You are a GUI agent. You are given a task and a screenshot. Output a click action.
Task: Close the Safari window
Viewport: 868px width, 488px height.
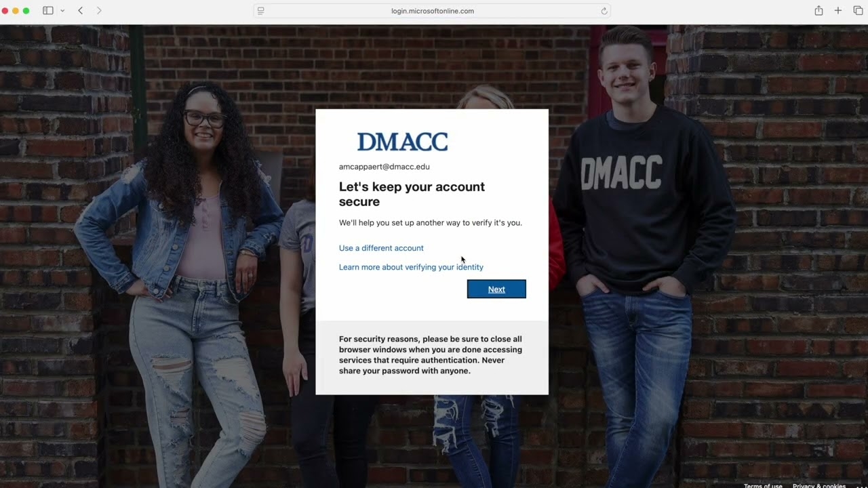tap(6, 11)
